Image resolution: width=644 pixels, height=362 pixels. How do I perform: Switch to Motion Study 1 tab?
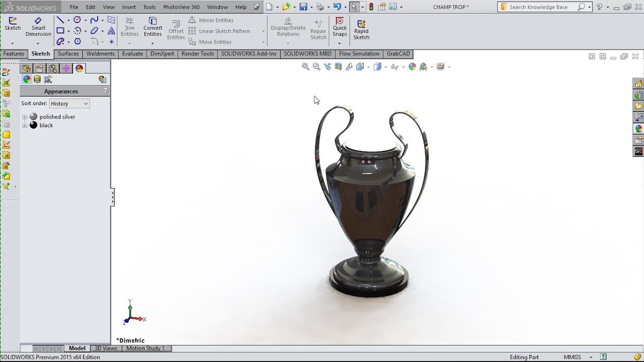click(x=145, y=348)
